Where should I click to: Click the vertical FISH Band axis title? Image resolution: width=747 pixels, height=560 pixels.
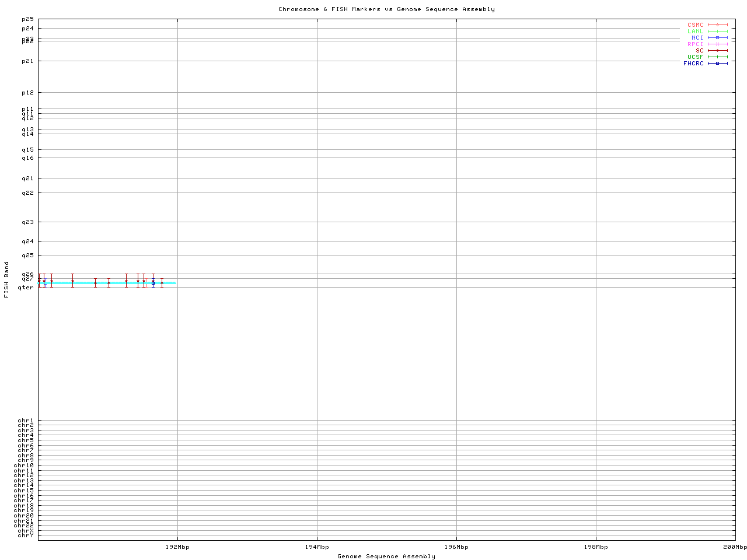coord(6,279)
